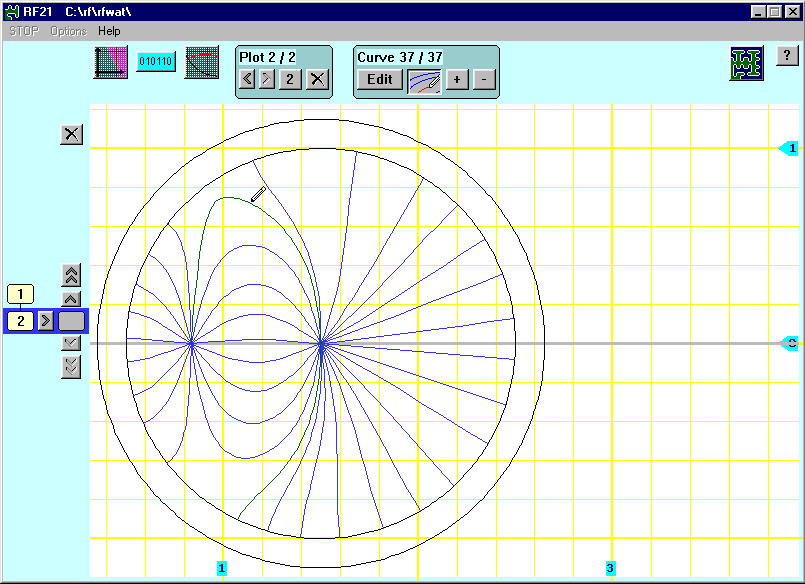Close the RF21 window
Image resolution: width=805 pixels, height=584 pixels.
[792, 11]
